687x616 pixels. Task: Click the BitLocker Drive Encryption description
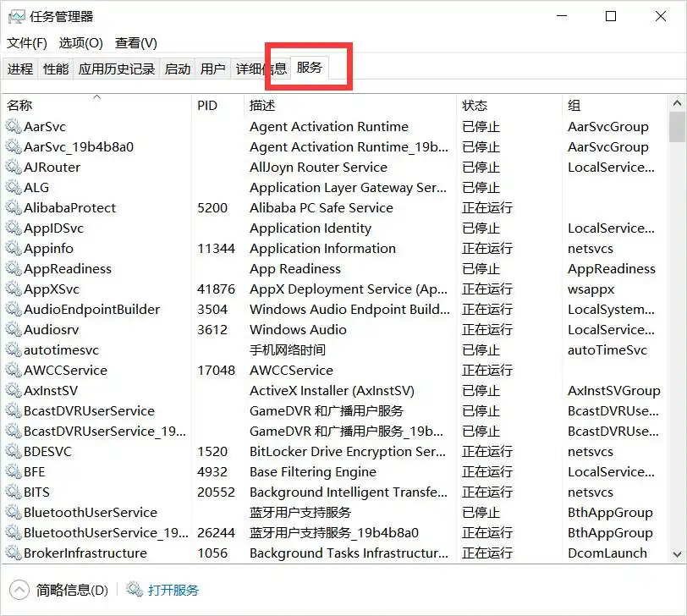348,451
